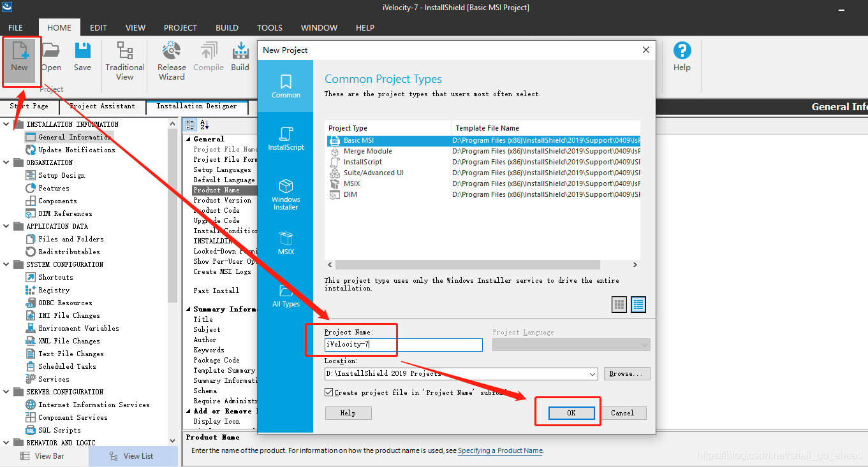This screenshot has height=467, width=868.
Task: Select the MSIX category in sidebar
Action: pyautogui.click(x=286, y=243)
